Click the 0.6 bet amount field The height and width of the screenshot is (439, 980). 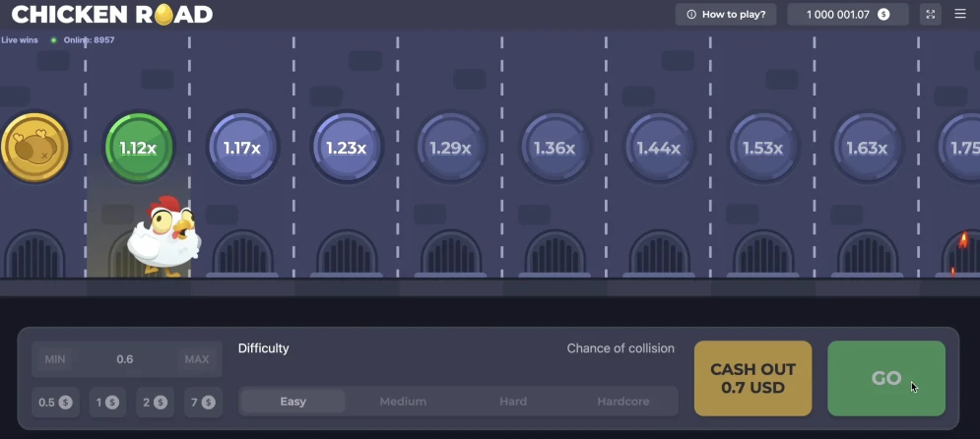click(x=125, y=359)
